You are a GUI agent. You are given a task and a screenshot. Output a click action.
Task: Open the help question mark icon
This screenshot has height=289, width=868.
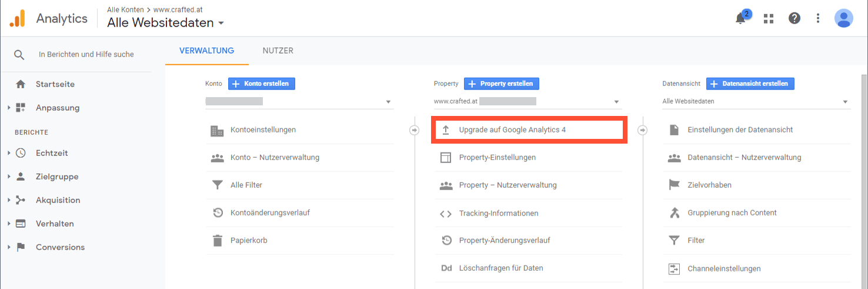coord(794,18)
